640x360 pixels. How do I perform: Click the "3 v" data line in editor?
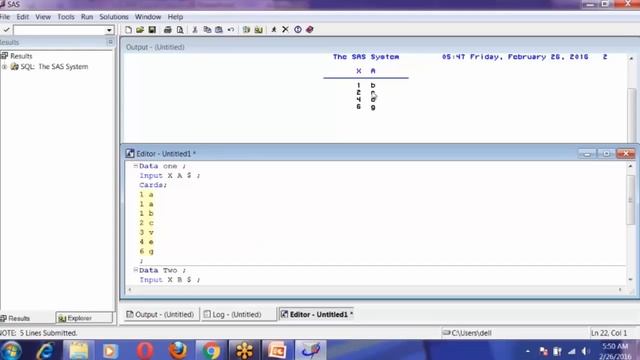click(x=147, y=232)
